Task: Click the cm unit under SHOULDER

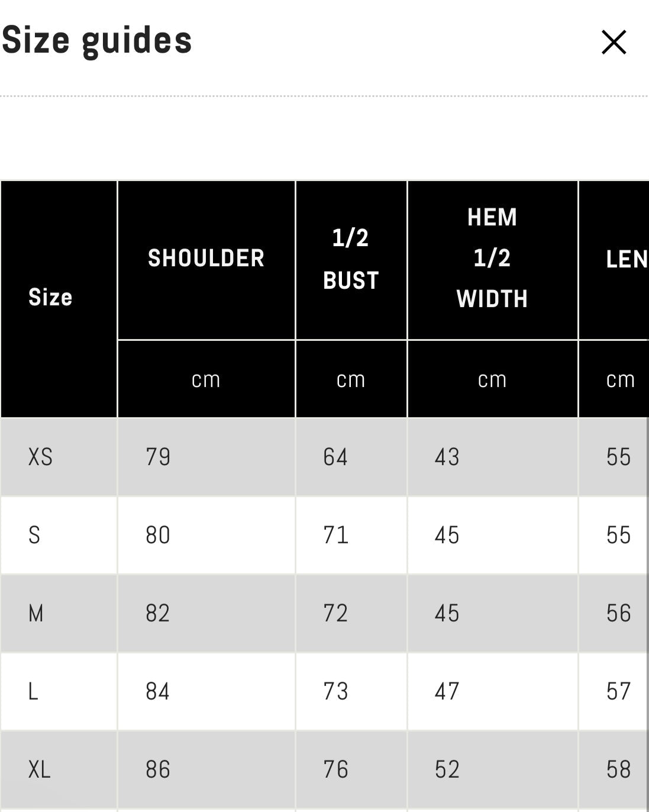Action: pyautogui.click(x=206, y=379)
